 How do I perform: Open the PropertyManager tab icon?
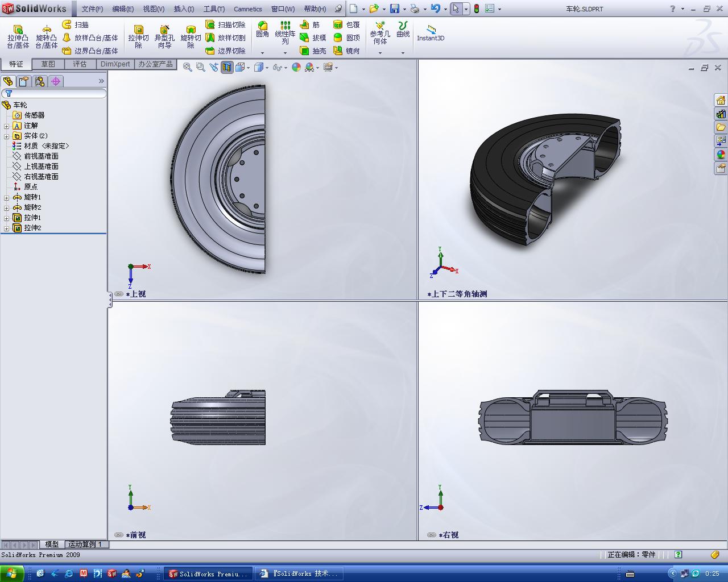(x=24, y=81)
